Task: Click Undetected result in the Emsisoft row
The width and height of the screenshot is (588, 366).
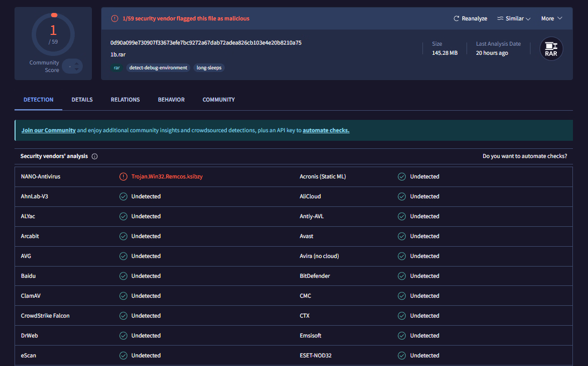Action: [425, 335]
